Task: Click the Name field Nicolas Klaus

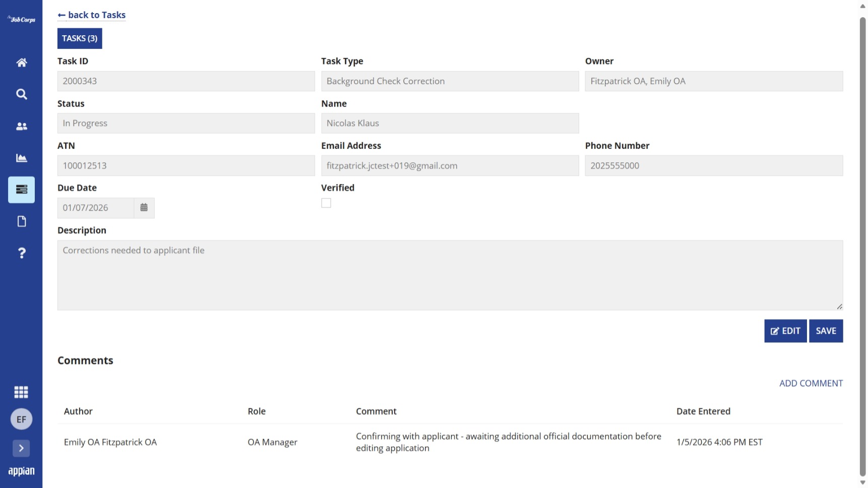Action: [x=450, y=124]
